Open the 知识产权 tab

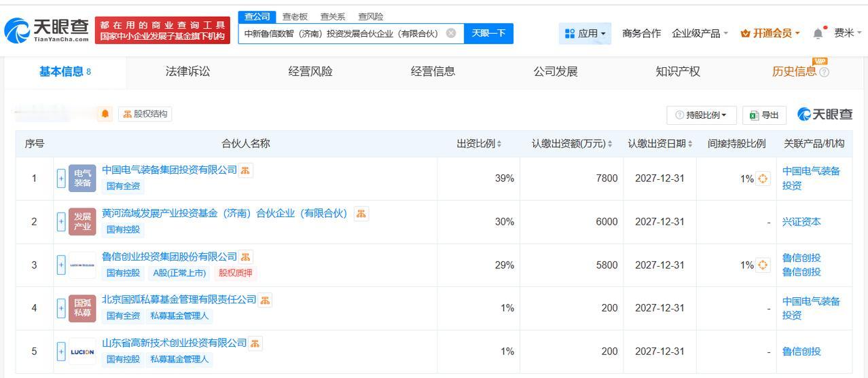[678, 72]
